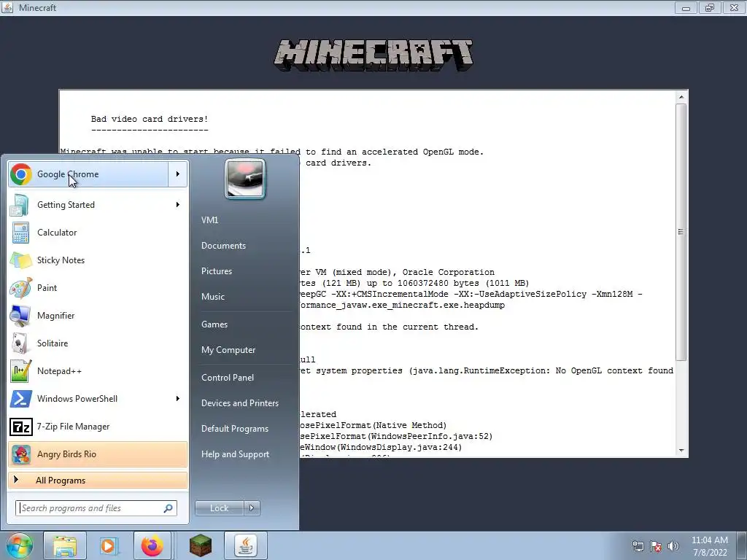Click the magnifying glass in the search box
747x560 pixels.
click(x=169, y=508)
